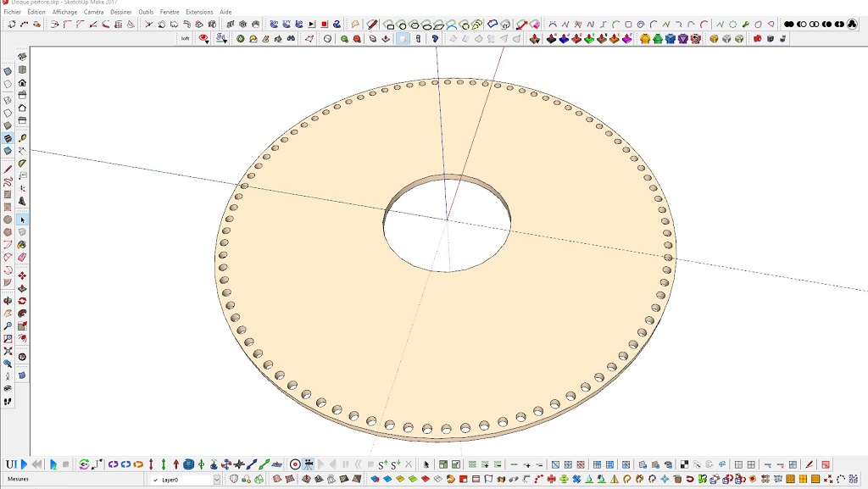Screen dimensions: 868x489
Task: Click the binoculars icon in top toolbar
Action: pos(291,39)
